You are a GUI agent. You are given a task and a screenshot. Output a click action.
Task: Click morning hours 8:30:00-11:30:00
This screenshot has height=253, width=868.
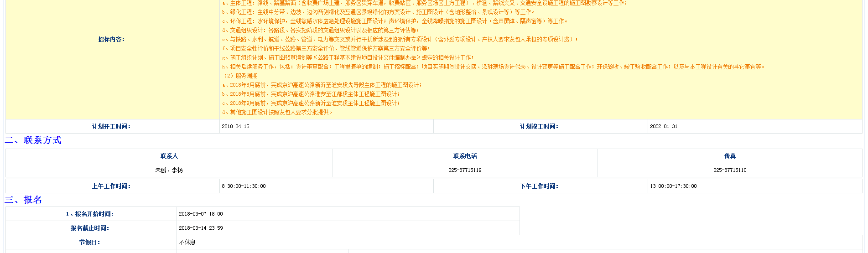tap(244, 186)
